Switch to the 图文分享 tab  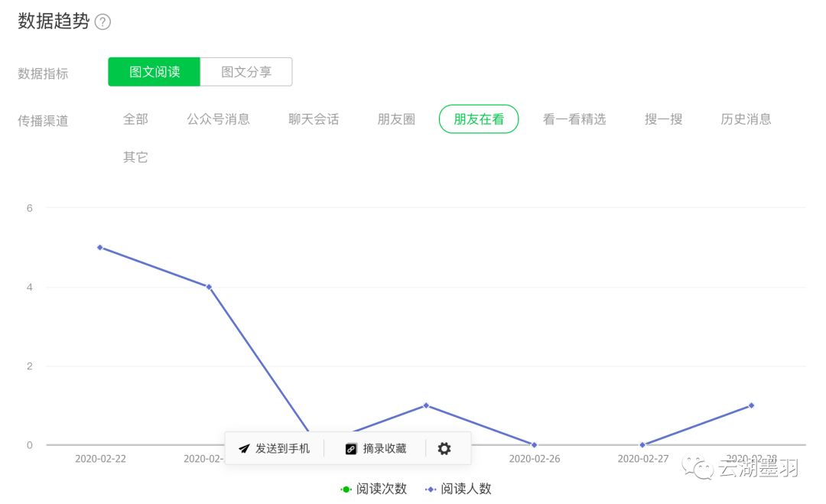(246, 71)
